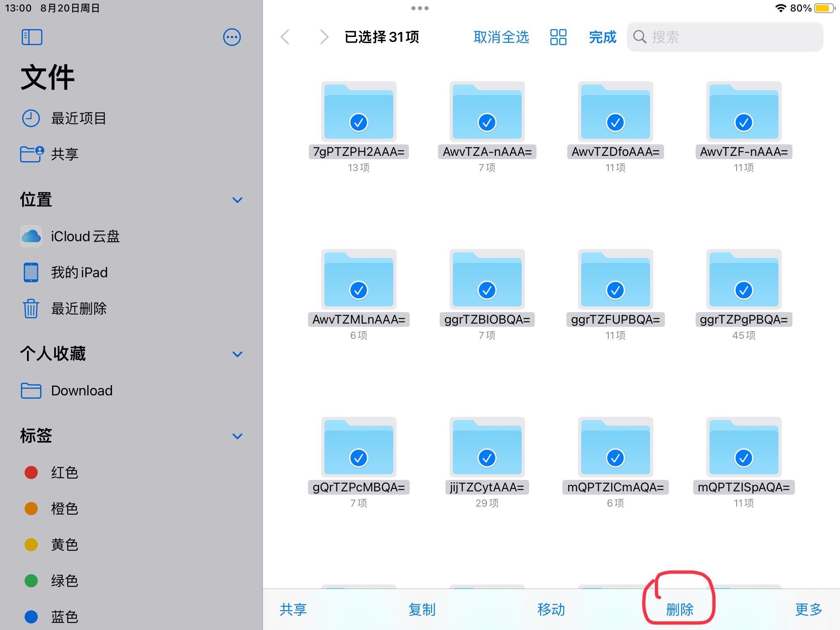Open 最近删除 trash location
Image resolution: width=840 pixels, height=630 pixels.
coord(64,308)
